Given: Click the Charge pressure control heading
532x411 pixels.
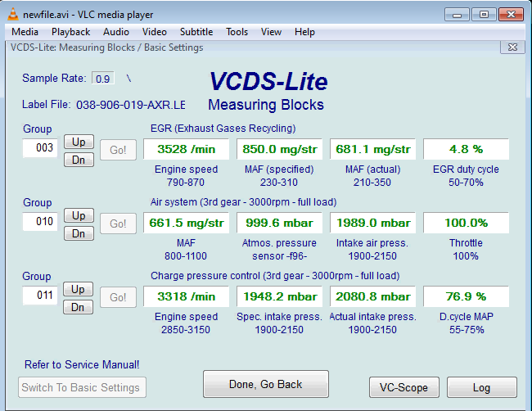Looking at the screenshot, I should click(x=275, y=276).
